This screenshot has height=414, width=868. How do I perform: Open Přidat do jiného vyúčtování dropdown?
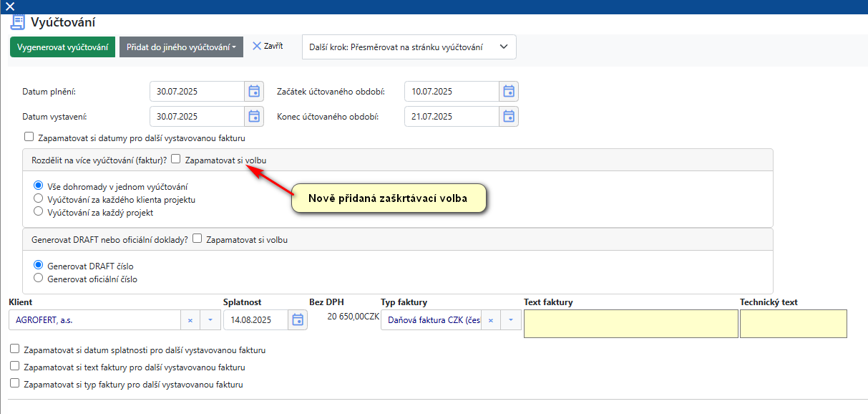point(181,47)
